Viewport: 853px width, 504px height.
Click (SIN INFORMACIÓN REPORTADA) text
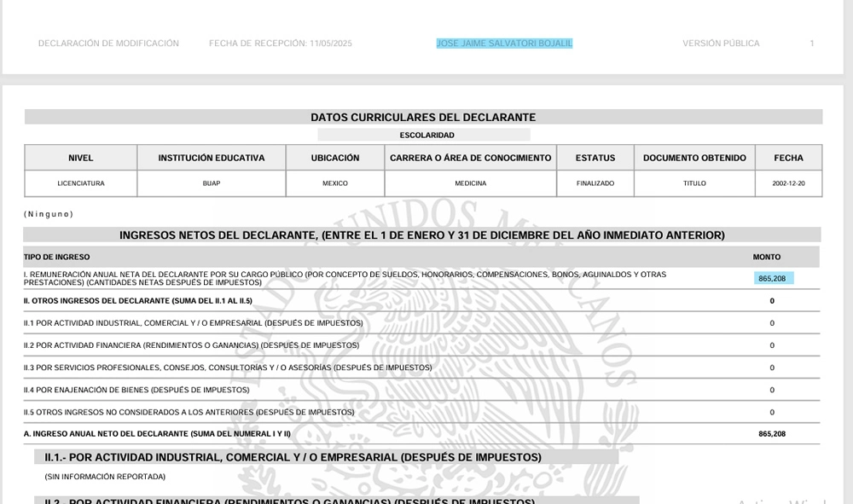(105, 476)
